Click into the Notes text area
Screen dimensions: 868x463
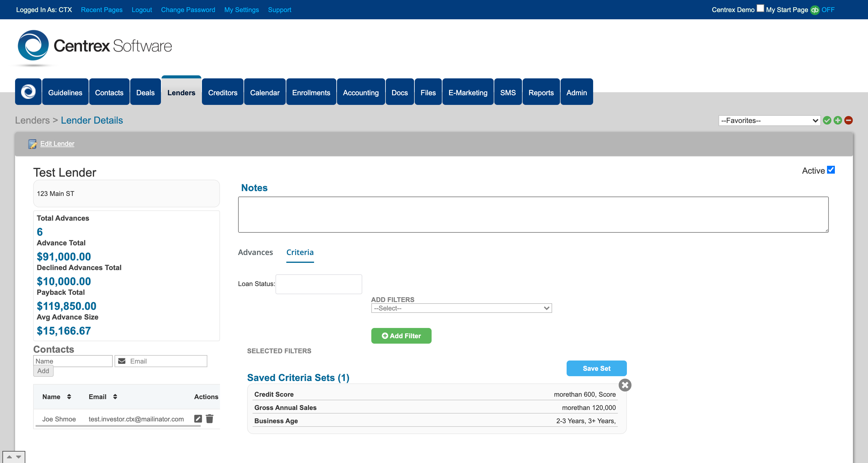(533, 215)
